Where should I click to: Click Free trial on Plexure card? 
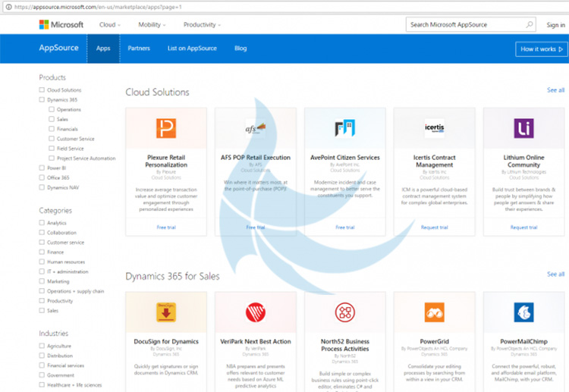pos(166,227)
